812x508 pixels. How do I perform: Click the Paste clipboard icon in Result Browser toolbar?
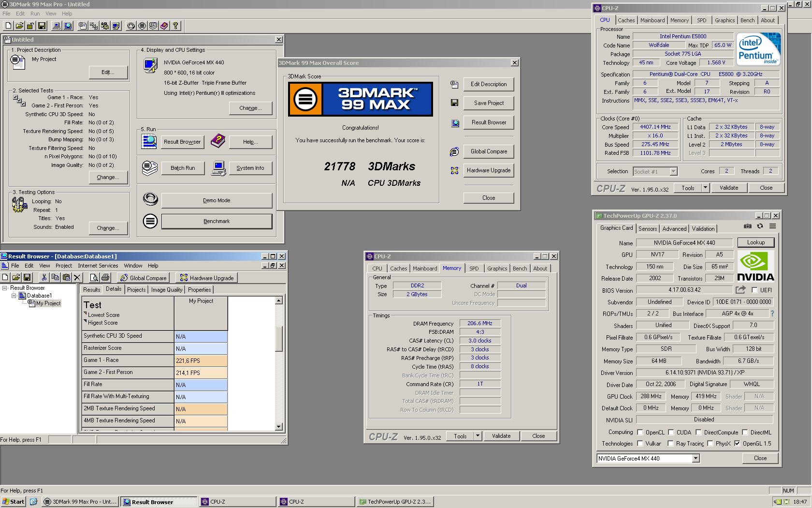point(66,277)
